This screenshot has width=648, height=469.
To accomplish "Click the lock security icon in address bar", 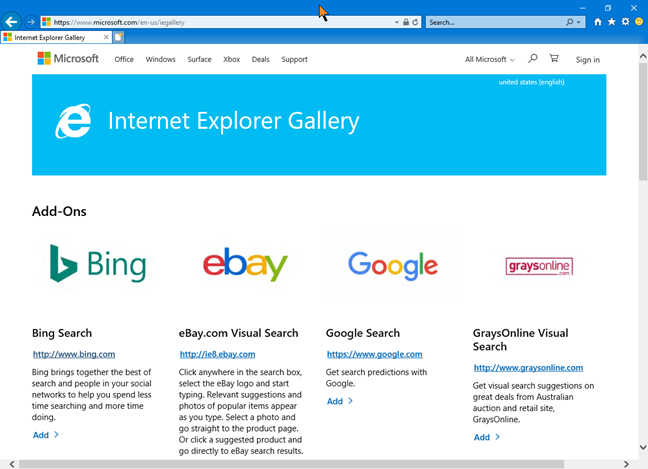I will [x=406, y=22].
